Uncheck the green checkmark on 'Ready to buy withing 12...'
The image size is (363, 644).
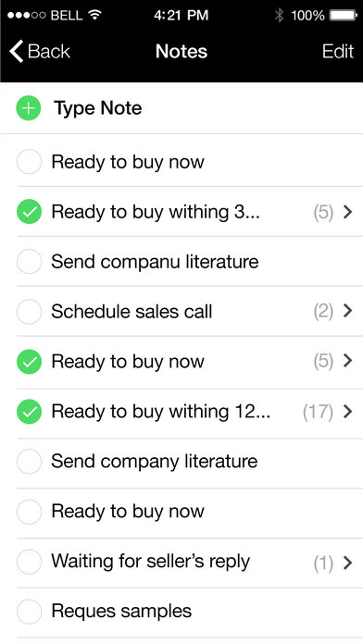29,412
